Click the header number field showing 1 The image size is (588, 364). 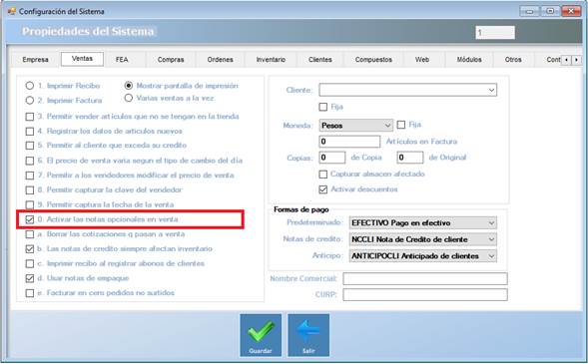coord(495,33)
